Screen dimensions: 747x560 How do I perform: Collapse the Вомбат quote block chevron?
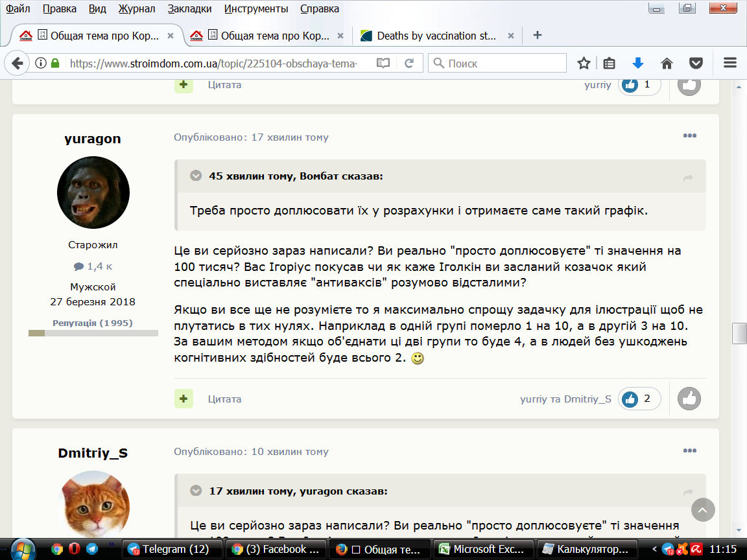196,176
